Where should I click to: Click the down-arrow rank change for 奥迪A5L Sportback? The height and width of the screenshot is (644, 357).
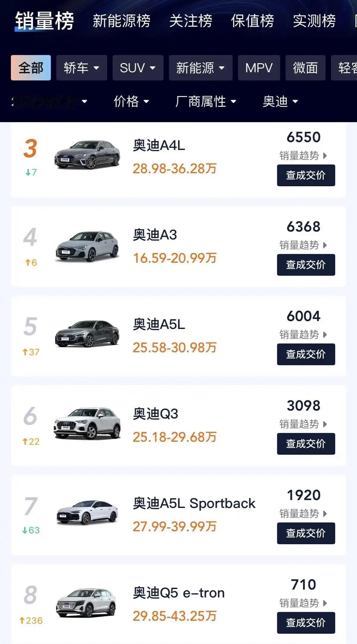click(31, 530)
